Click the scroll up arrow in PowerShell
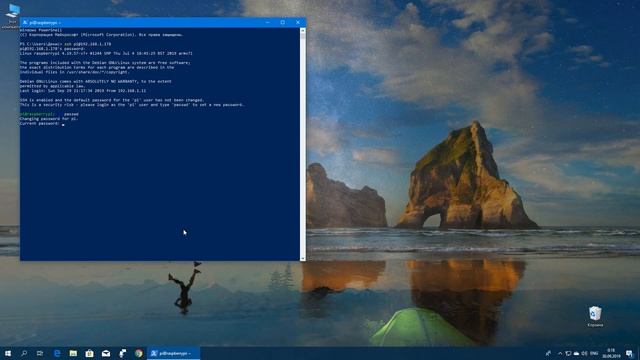The width and height of the screenshot is (640, 360). (302, 31)
